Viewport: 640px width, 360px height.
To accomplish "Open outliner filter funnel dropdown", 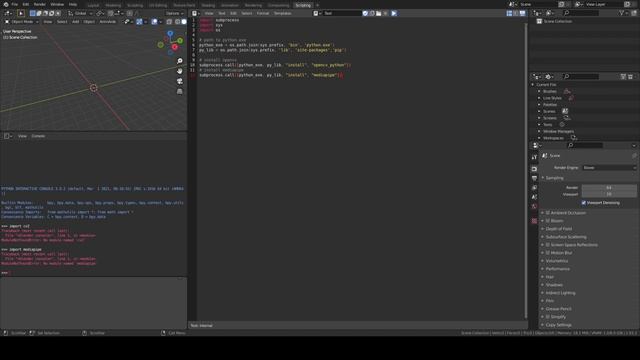I will pos(623,13).
